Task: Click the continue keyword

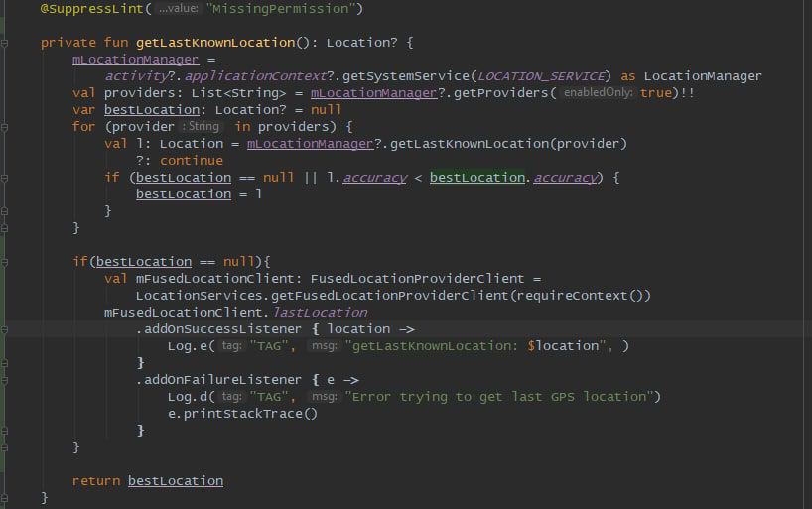Action: [192, 161]
